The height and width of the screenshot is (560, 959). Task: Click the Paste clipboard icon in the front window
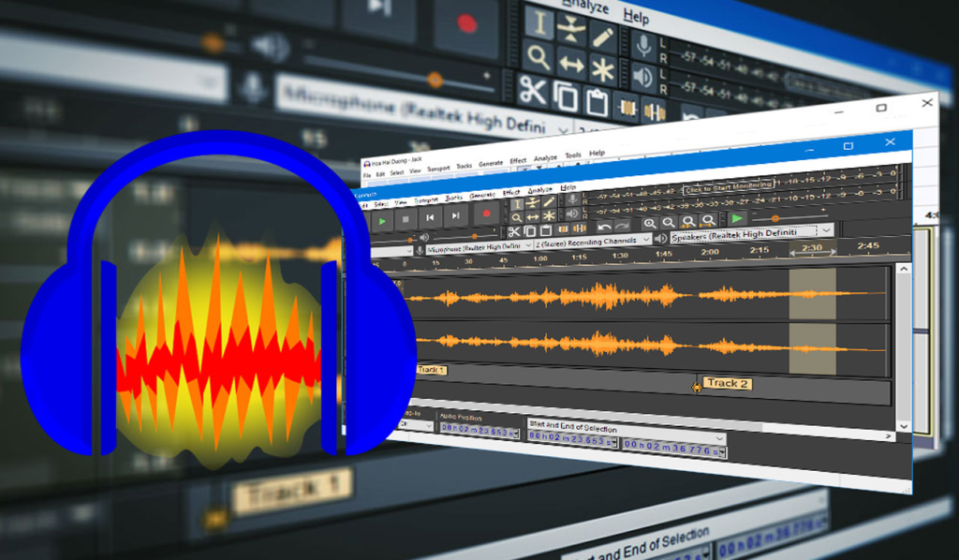(x=546, y=230)
